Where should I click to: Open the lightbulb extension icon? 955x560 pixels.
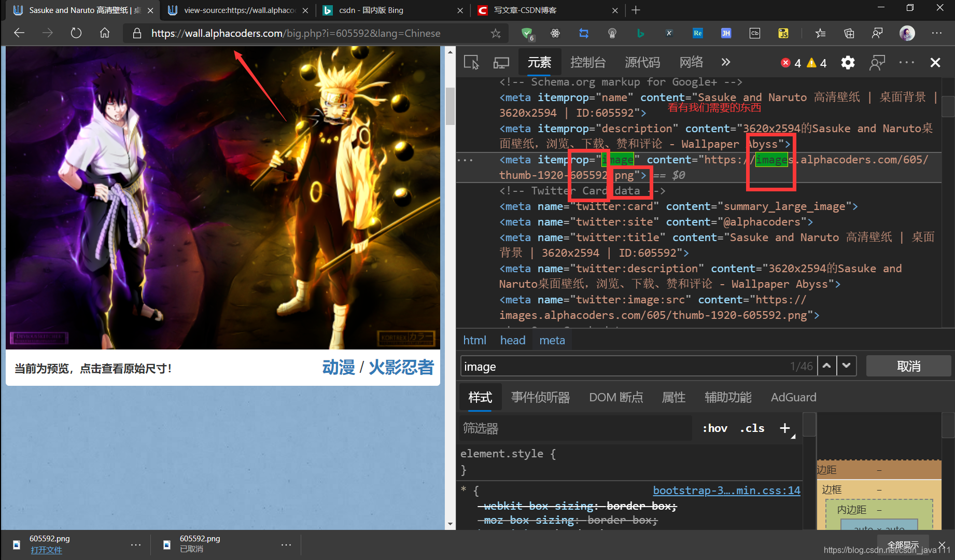point(612,33)
